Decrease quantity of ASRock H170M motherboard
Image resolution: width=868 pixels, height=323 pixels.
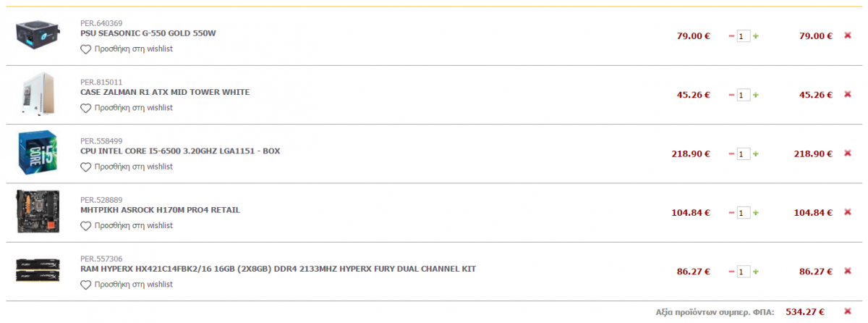click(x=731, y=213)
